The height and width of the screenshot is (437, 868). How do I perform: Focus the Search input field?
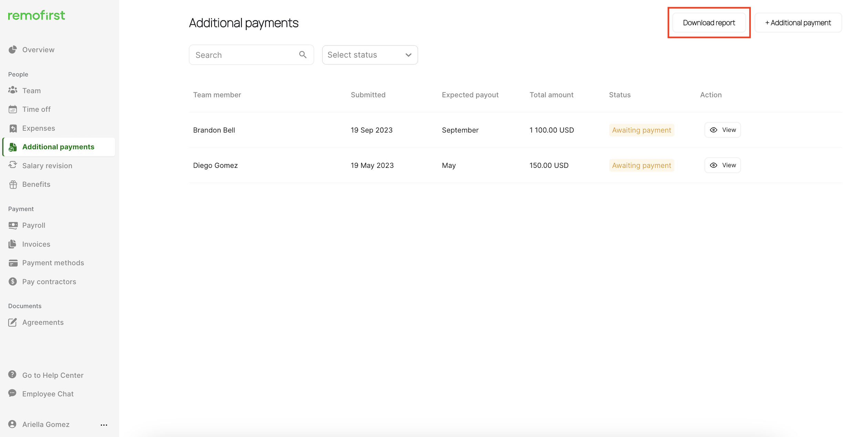245,55
